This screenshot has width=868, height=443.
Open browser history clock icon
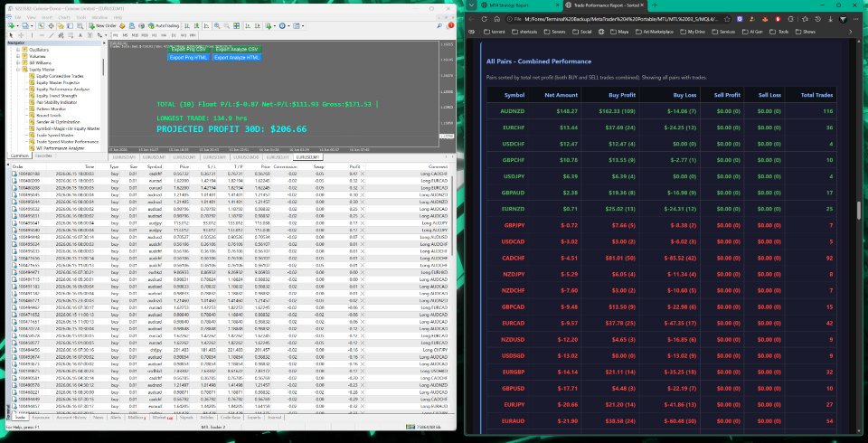[817, 19]
